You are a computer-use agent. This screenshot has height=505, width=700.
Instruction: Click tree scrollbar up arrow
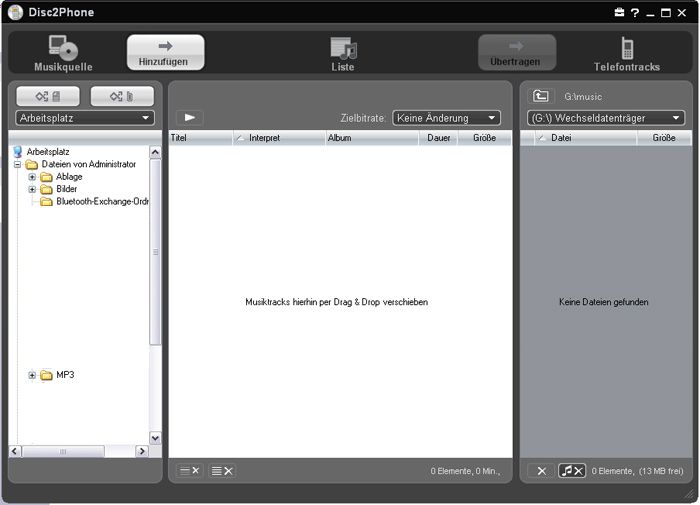click(x=155, y=152)
